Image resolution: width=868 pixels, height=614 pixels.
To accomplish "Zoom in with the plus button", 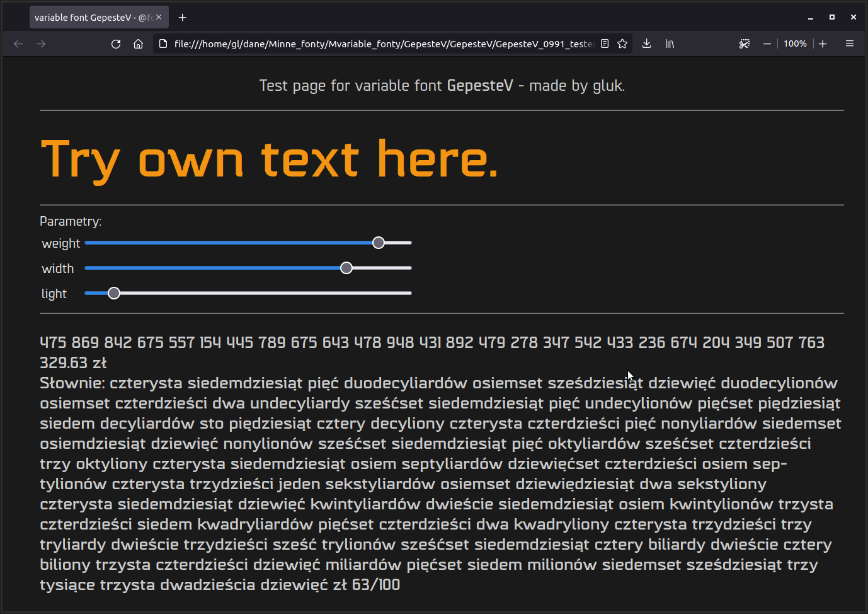I will coord(823,44).
